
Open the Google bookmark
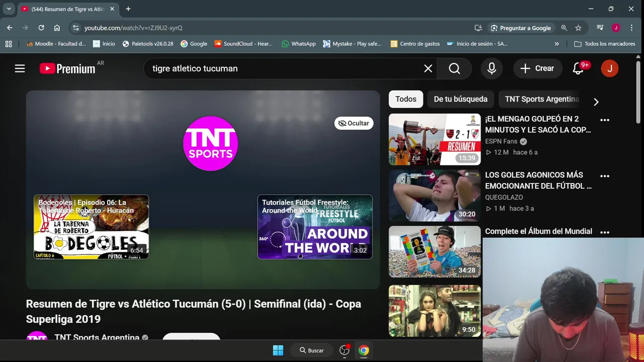[194, 44]
